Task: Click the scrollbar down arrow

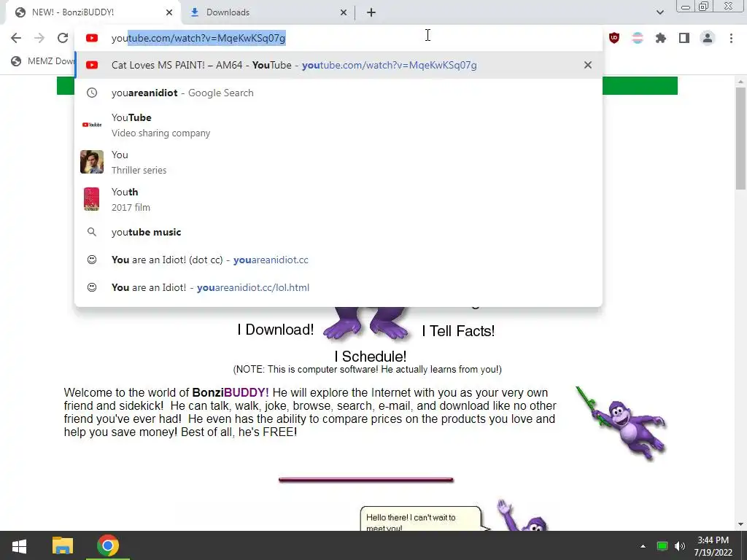Action: coord(740,524)
